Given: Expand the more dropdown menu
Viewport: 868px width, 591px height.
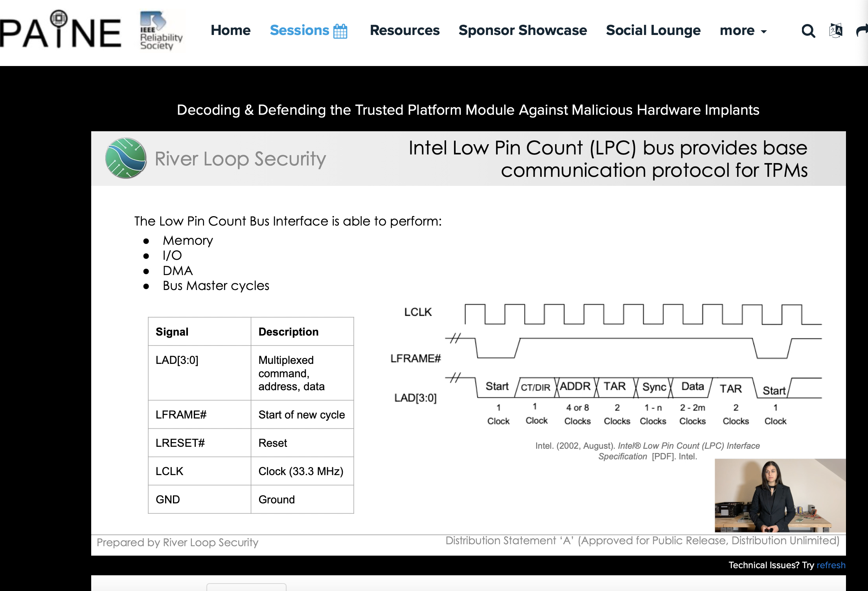Looking at the screenshot, I should tap(743, 31).
